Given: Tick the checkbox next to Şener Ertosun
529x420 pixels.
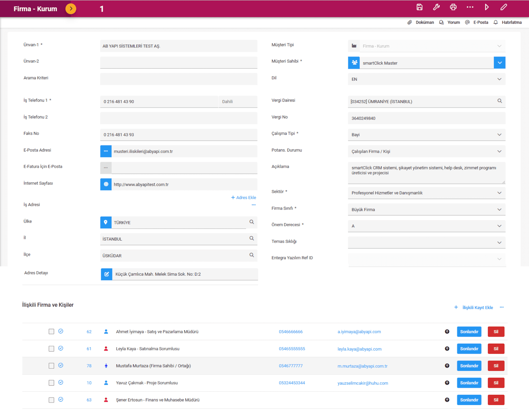Looking at the screenshot, I should click(51, 400).
